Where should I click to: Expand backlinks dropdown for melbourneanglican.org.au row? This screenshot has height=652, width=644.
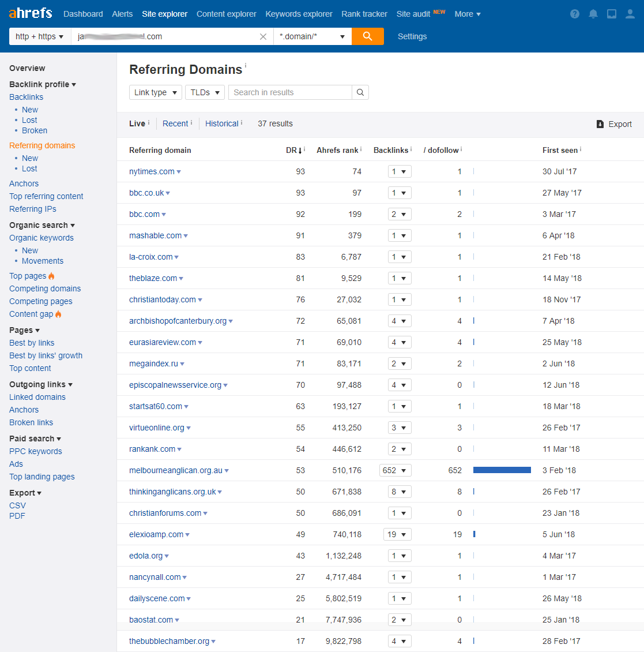click(396, 470)
